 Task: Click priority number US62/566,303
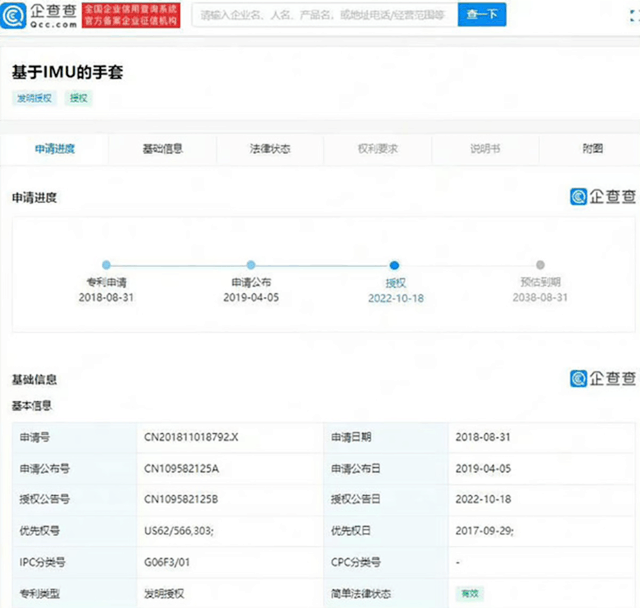(x=178, y=530)
